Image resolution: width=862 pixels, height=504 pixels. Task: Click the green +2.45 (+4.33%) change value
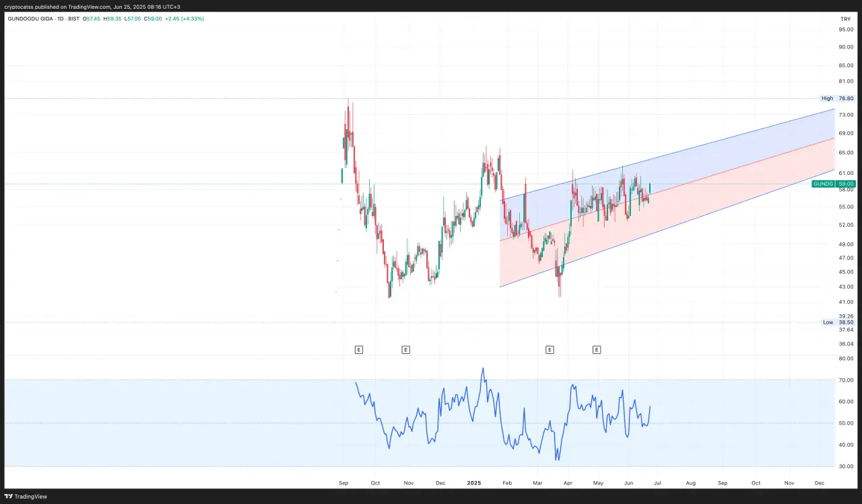pyautogui.click(x=184, y=19)
